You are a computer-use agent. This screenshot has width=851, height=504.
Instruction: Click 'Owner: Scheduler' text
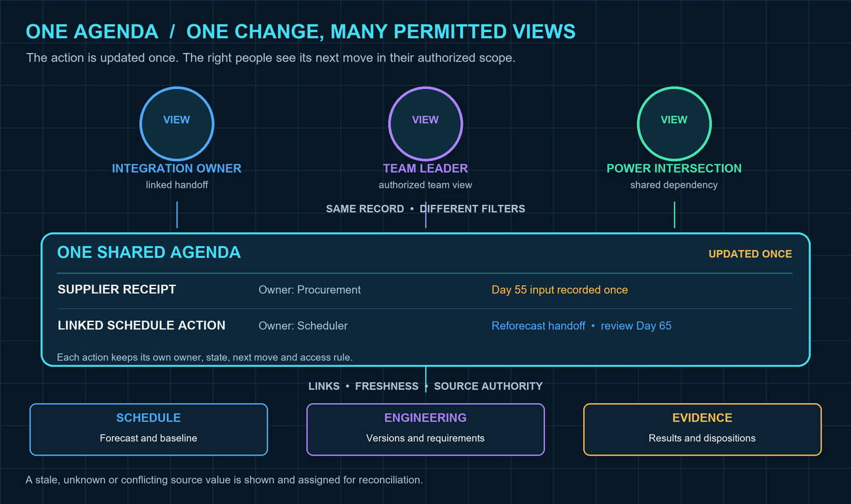coord(303,326)
